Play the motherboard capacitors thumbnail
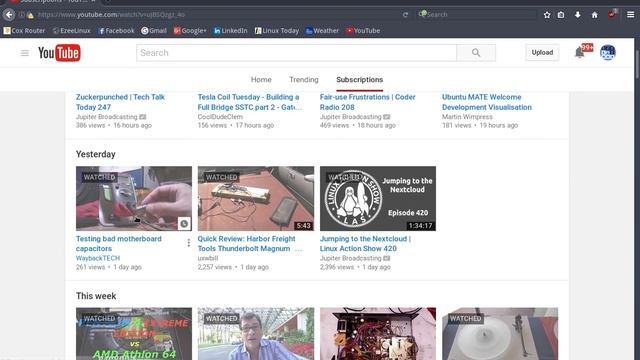The image size is (640, 360). tap(133, 198)
